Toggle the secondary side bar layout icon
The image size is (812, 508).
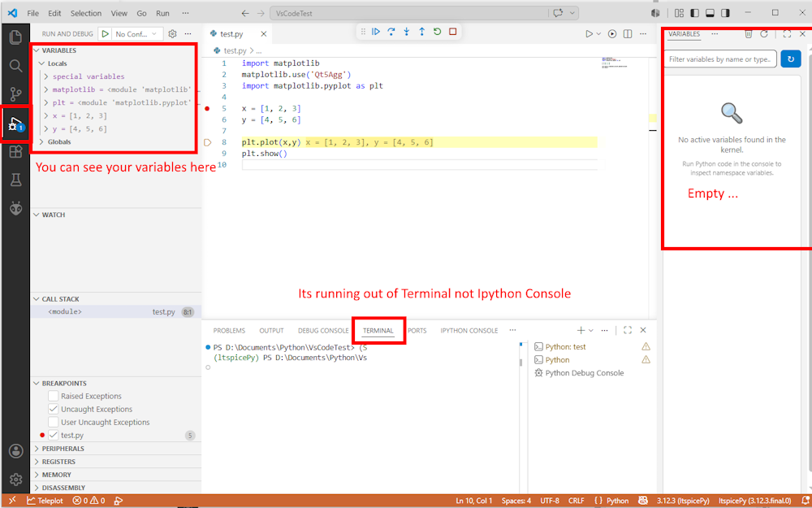(725, 13)
